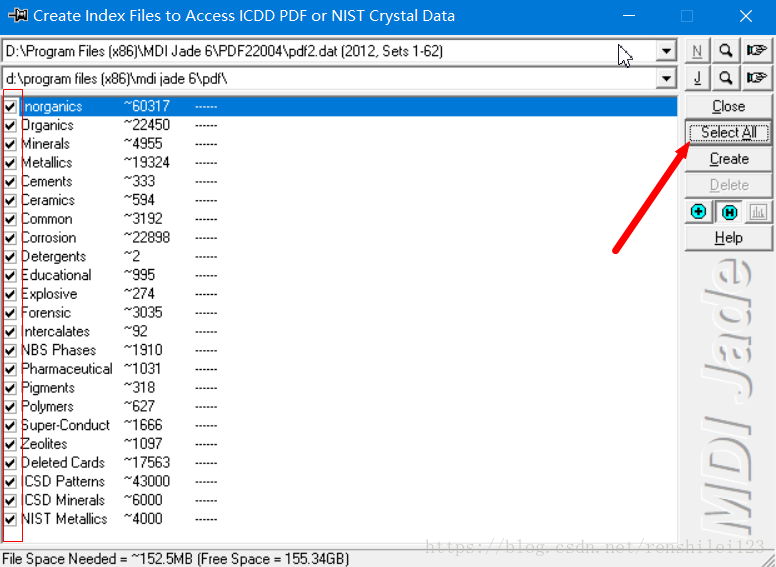Click the magnifier icon on the Jade folder row
776x567 pixels.
pos(726,78)
